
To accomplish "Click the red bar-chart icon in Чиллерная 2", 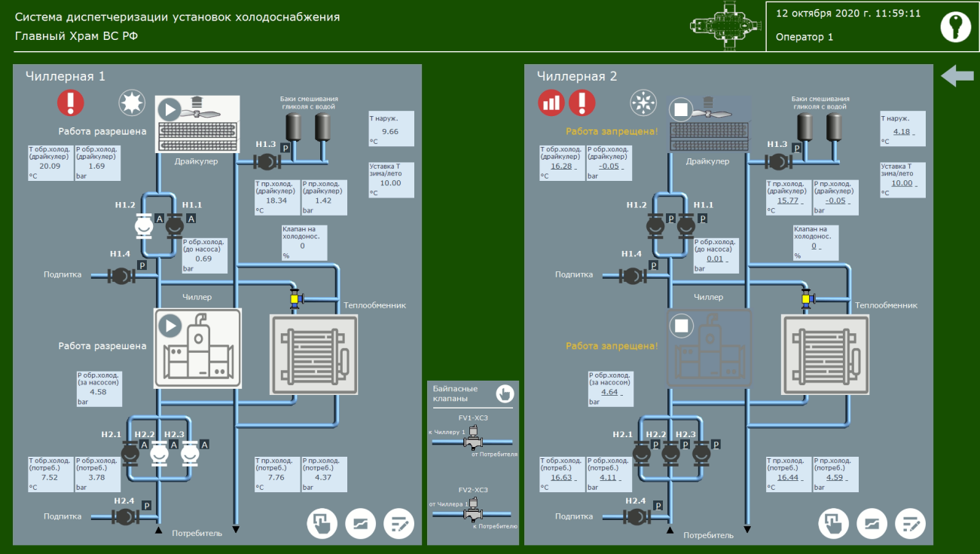I will (x=551, y=103).
